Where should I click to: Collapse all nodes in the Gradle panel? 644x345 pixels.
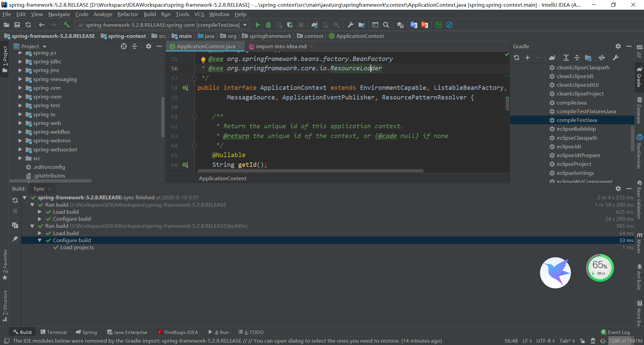577,58
